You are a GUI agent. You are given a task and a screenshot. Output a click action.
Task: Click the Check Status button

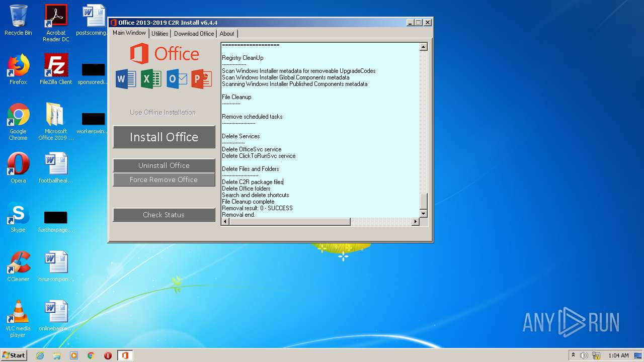pos(164,215)
